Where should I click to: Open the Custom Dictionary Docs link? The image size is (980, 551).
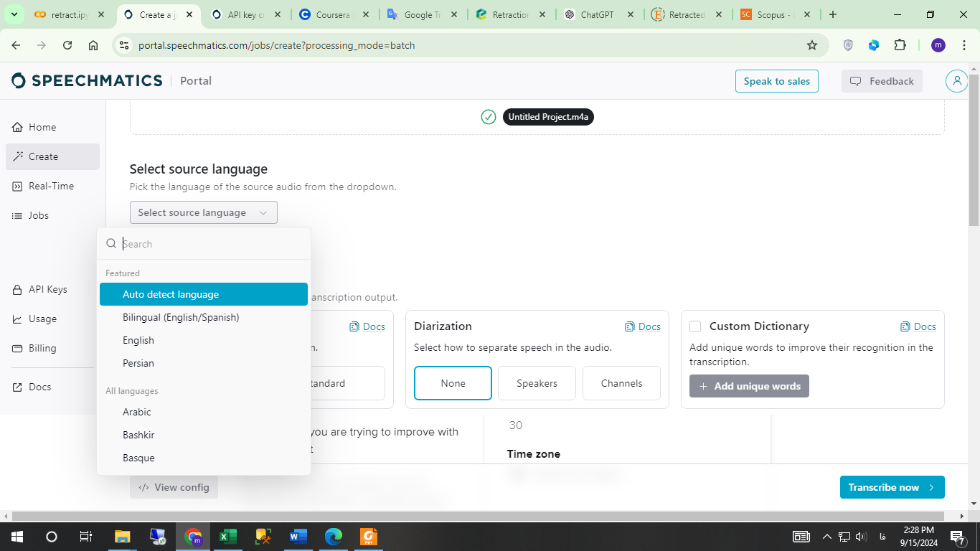point(918,326)
